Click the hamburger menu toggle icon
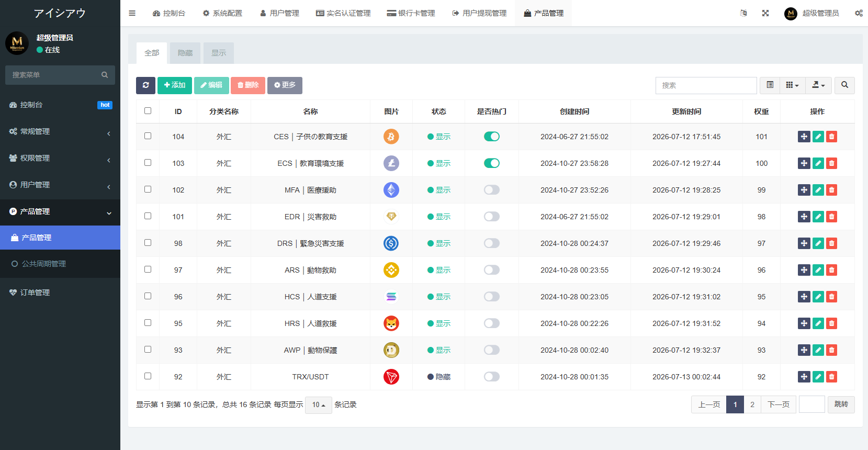Viewport: 868px width, 450px height. pos(132,13)
